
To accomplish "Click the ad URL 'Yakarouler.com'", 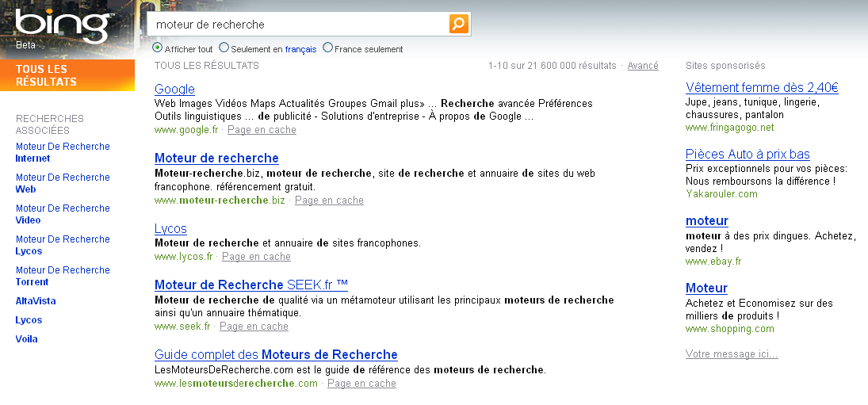I will point(721,193).
